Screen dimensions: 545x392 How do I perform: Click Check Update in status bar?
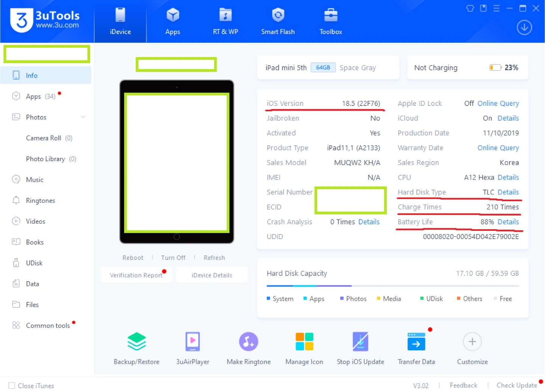click(x=517, y=385)
